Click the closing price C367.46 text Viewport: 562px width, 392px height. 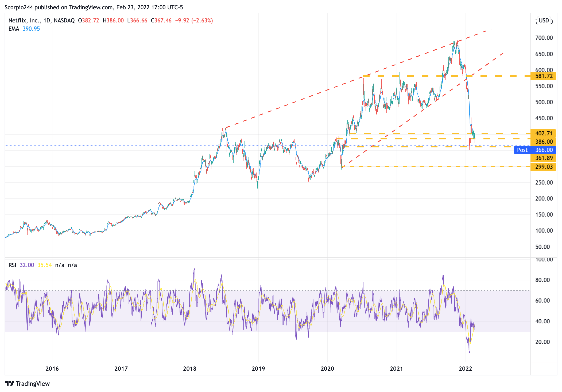pos(161,21)
